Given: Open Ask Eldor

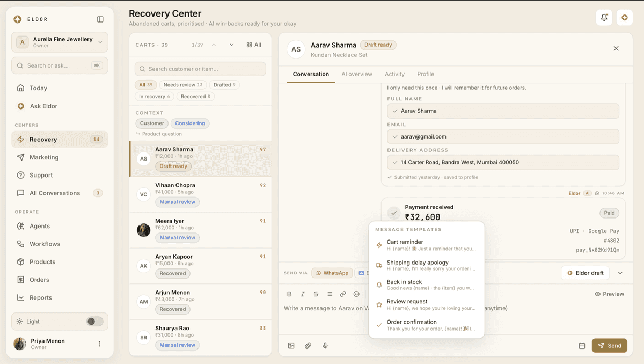Looking at the screenshot, I should [x=60, y=106].
